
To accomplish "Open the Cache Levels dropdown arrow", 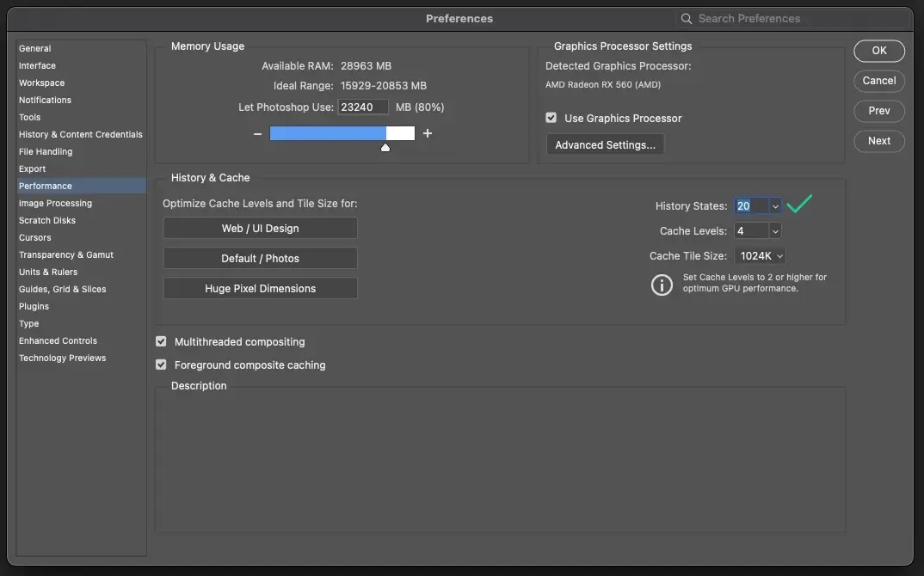I will tap(775, 231).
